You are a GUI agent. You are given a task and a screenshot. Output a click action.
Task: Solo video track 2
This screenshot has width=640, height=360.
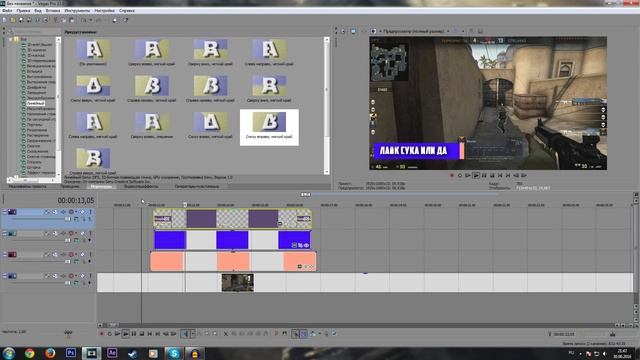(90, 233)
